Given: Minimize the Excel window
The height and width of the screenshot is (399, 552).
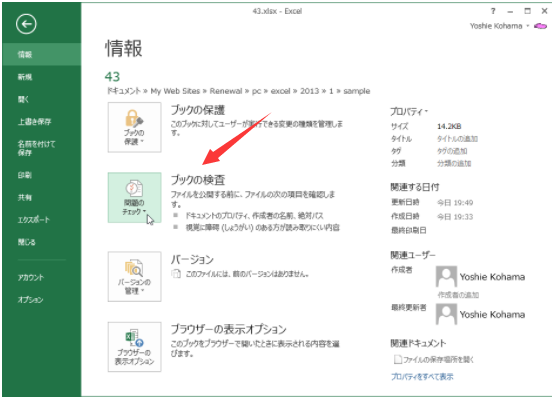Looking at the screenshot, I should 510,11.
